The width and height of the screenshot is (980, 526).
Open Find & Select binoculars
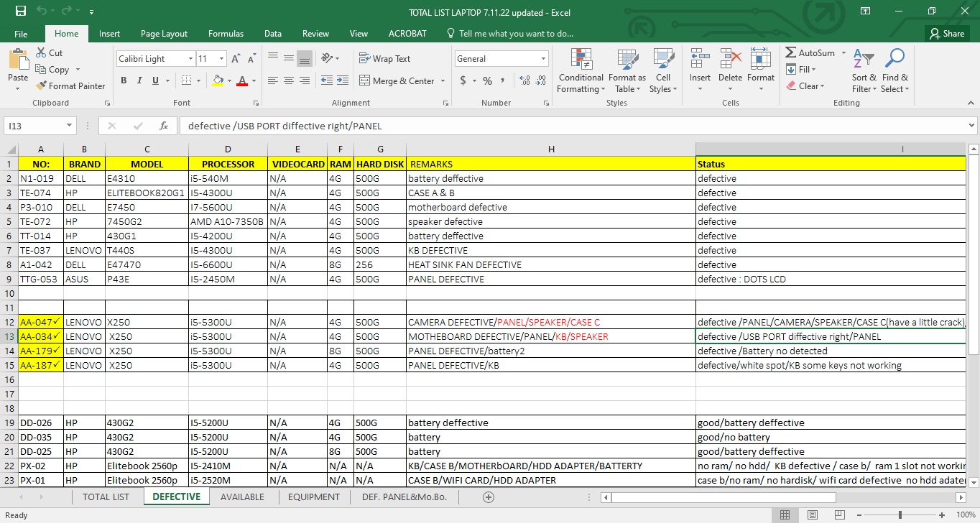tap(895, 70)
